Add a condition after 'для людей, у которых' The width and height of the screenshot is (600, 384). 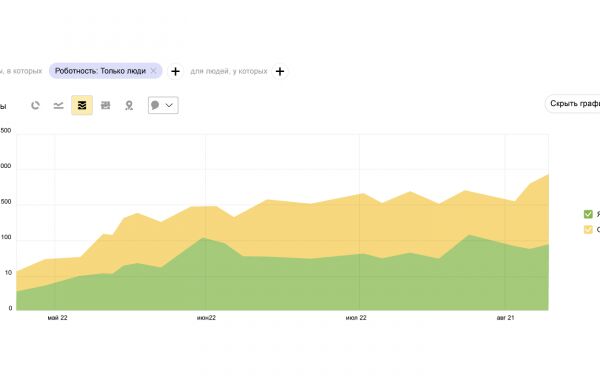click(x=280, y=71)
